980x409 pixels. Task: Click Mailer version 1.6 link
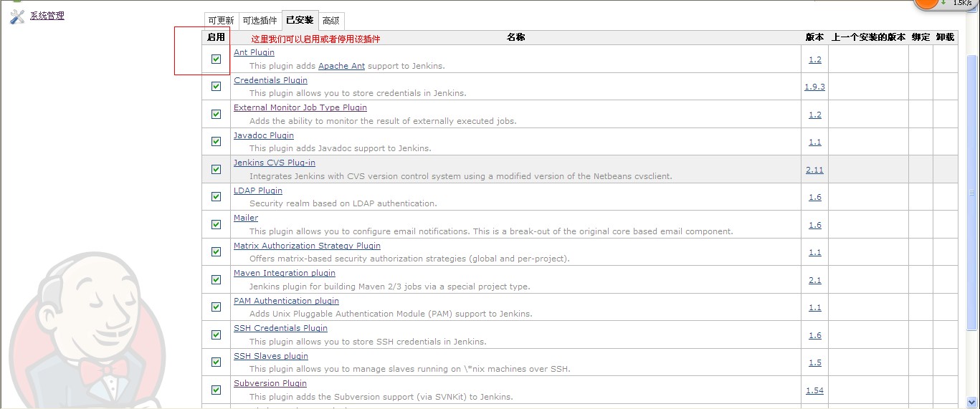(815, 225)
